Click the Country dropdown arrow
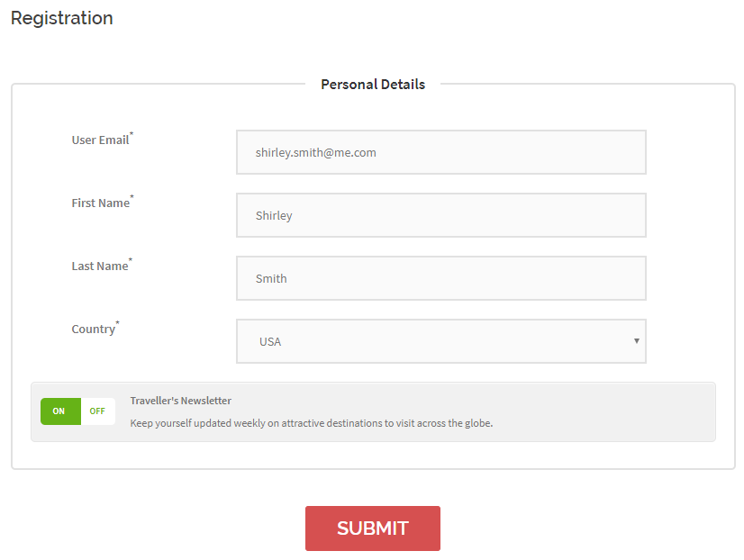This screenshot has height=560, width=744. (x=636, y=341)
